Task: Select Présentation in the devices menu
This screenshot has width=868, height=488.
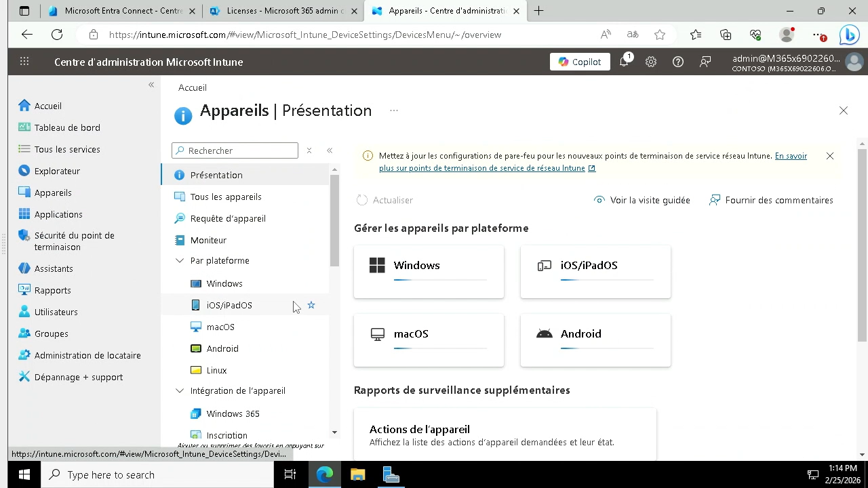Action: pos(245,175)
